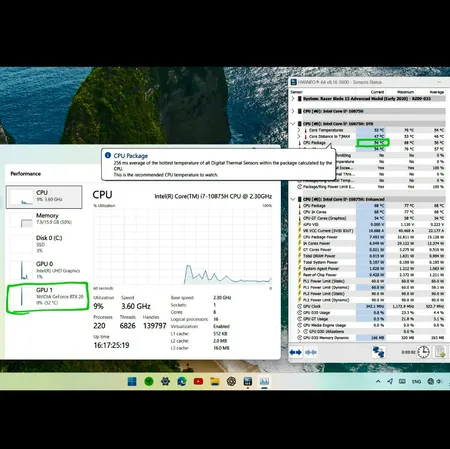Expand GPU D3D Utilizations sub-tree
Screen dimensions: 450x449
pyautogui.click(x=299, y=331)
